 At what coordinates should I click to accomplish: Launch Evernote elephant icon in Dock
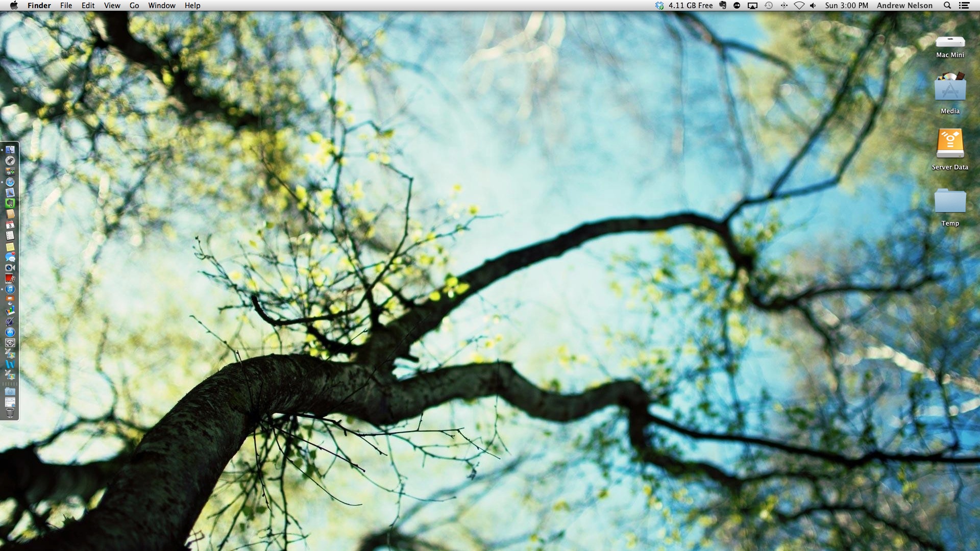pyautogui.click(x=10, y=203)
